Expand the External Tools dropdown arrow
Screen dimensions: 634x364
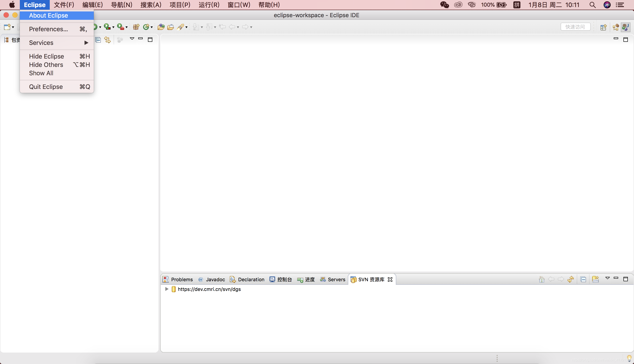127,27
